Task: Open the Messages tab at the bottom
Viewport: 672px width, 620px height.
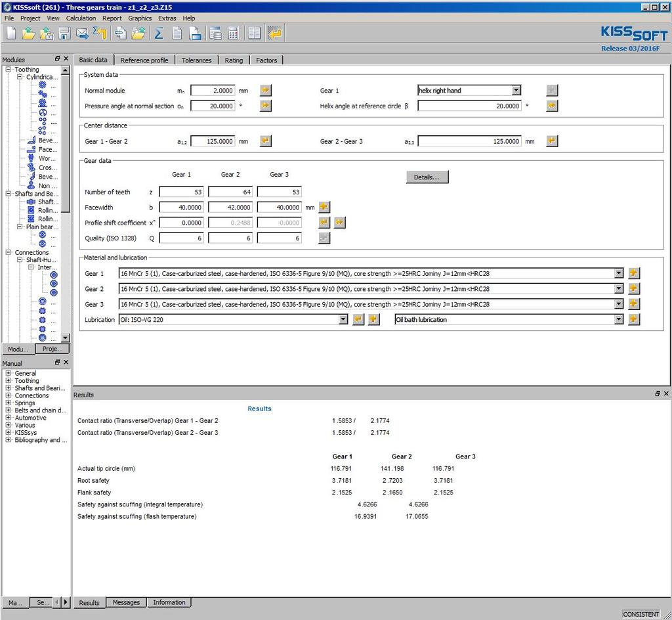Action: (x=126, y=602)
